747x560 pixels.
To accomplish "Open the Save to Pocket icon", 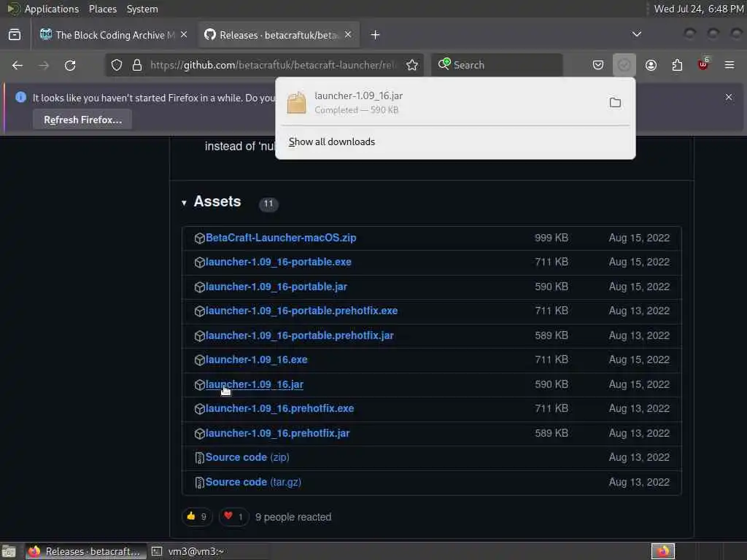I will (x=598, y=65).
